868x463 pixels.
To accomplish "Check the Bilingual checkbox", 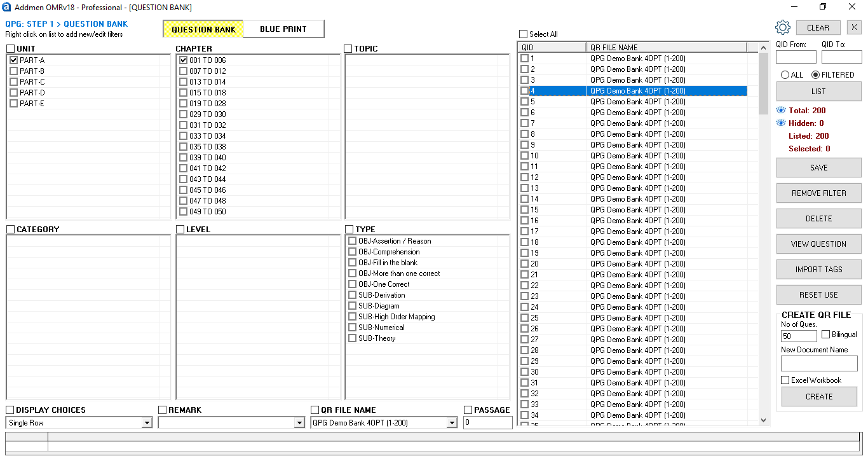I will point(825,334).
